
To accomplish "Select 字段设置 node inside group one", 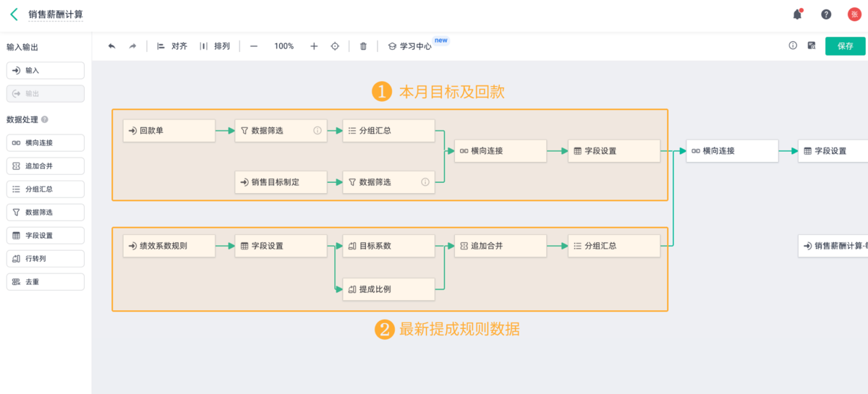I will click(613, 151).
